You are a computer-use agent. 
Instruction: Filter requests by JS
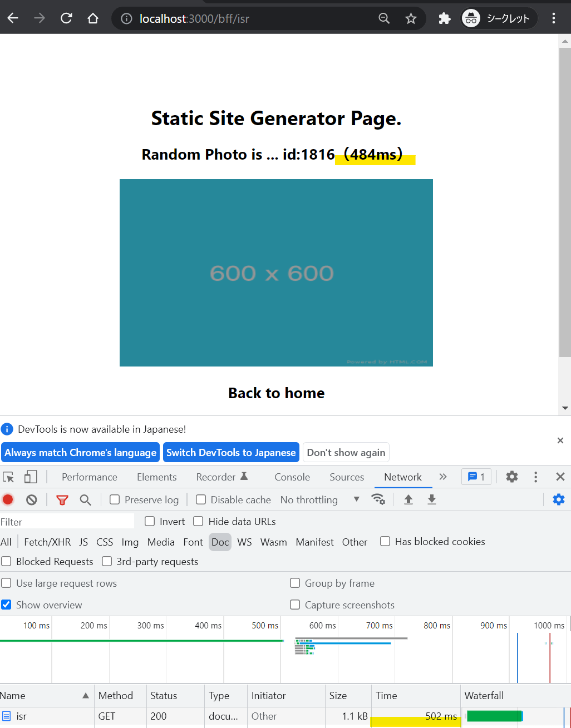[x=83, y=542]
